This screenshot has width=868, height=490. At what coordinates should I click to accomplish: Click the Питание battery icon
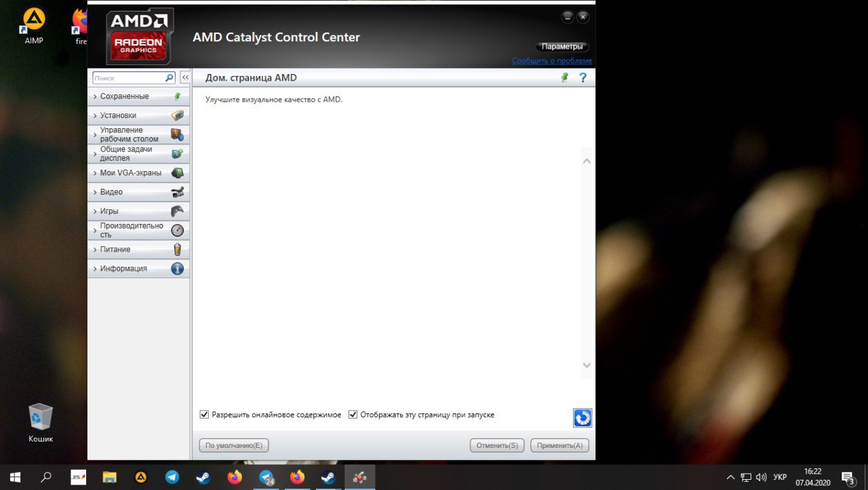(178, 249)
